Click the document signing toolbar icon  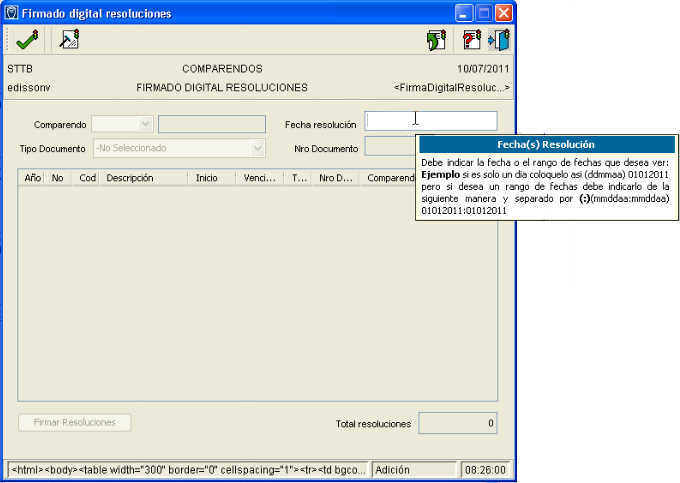pyautogui.click(x=69, y=40)
